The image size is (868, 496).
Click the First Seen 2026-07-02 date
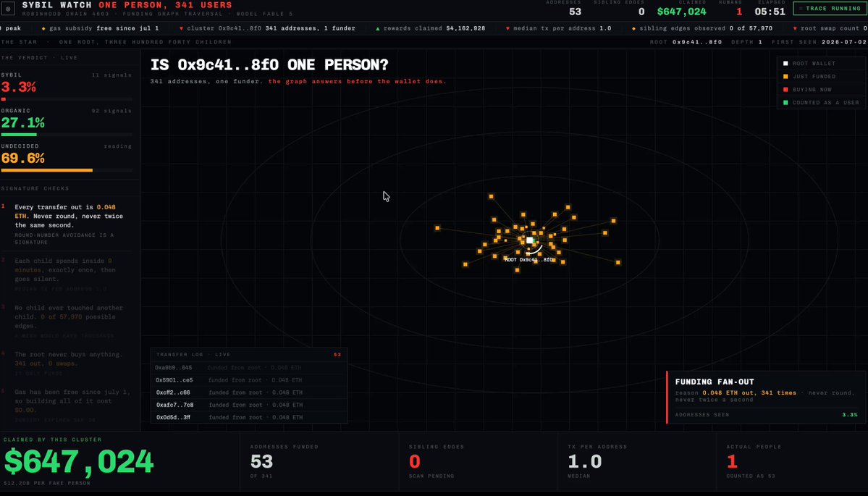(x=845, y=42)
